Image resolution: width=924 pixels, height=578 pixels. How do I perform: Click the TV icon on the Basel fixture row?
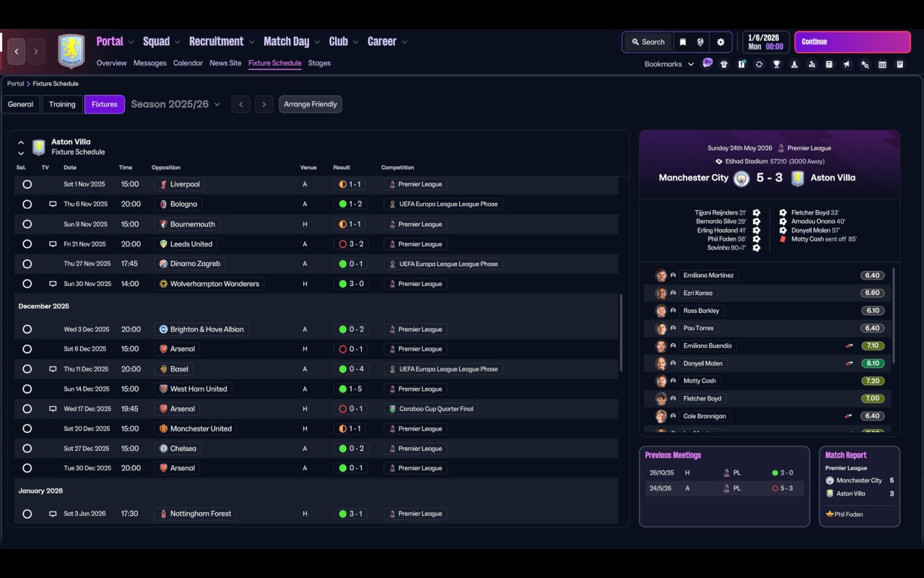click(53, 369)
